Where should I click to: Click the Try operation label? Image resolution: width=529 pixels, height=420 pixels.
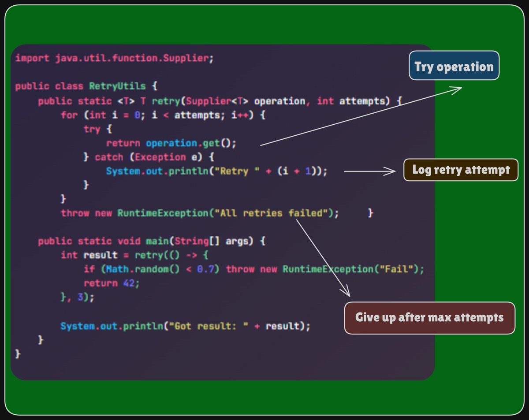tap(454, 66)
